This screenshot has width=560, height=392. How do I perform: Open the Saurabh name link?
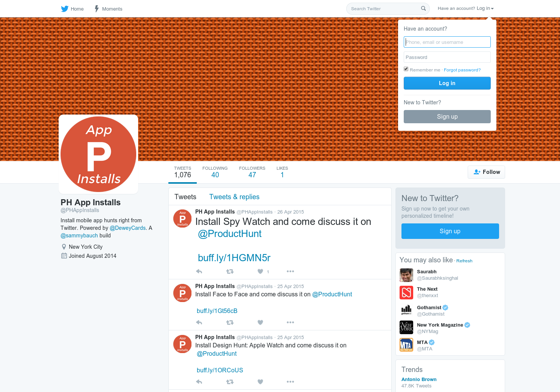[427, 271]
